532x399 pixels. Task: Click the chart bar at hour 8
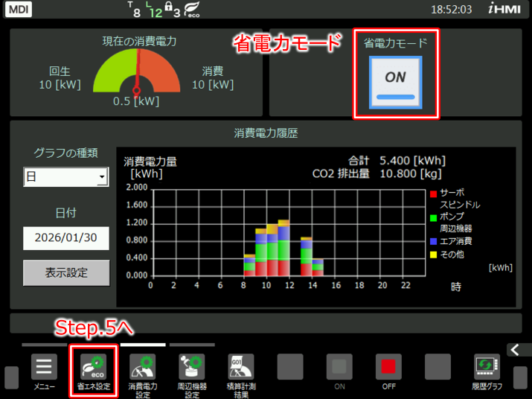(249, 265)
